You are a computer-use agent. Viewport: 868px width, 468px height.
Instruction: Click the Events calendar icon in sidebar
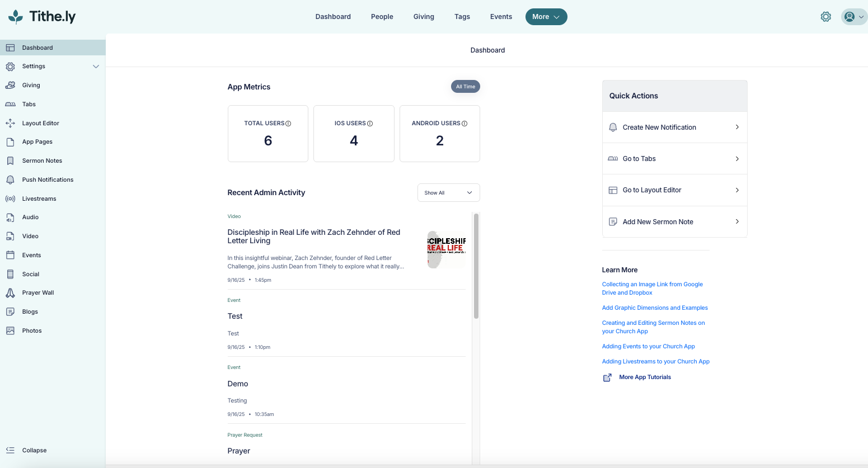coord(10,255)
